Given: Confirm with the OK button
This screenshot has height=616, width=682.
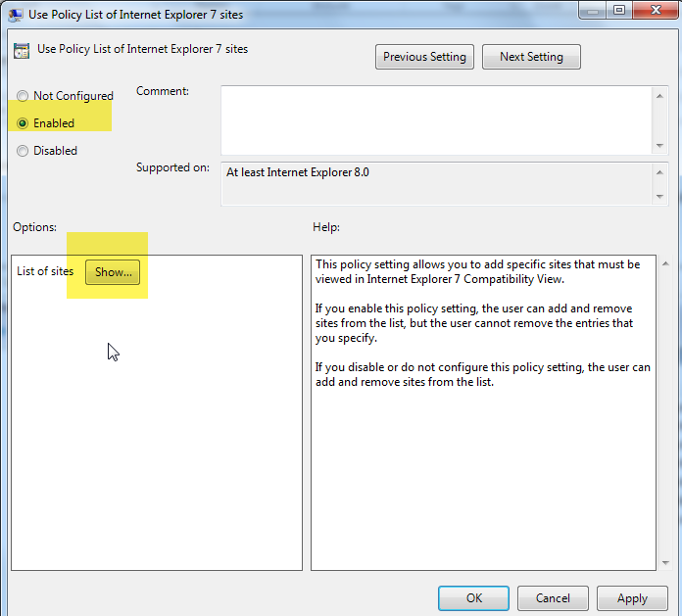Looking at the screenshot, I should click(x=473, y=598).
